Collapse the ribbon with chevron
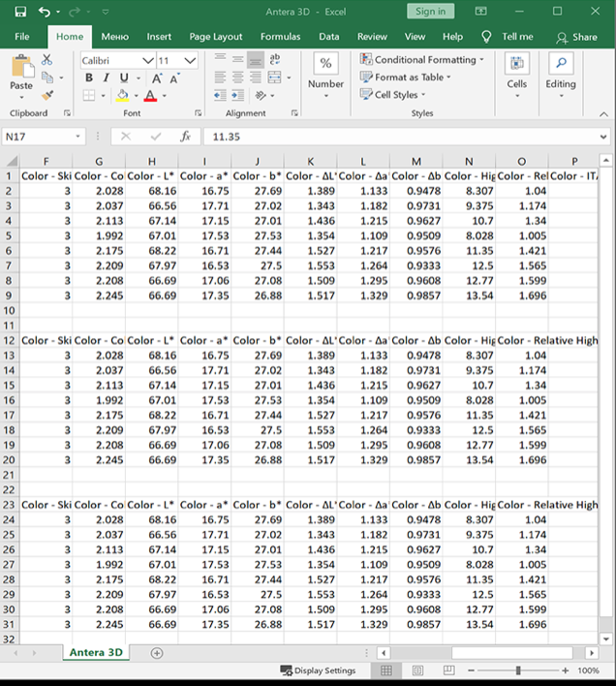Screen dimensions: 616x686 point(603,114)
